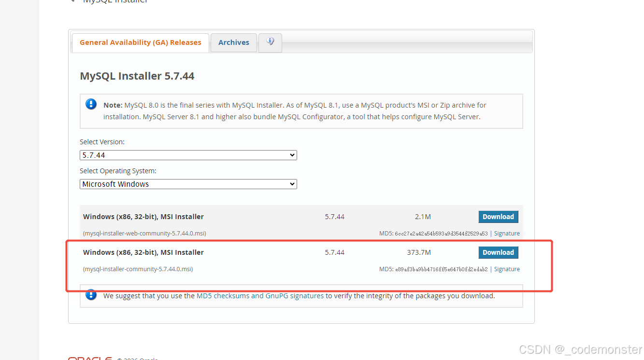Expand the Select Version dropdown showing 5.7.44
Viewport: 644px width, 360px height.
point(188,155)
